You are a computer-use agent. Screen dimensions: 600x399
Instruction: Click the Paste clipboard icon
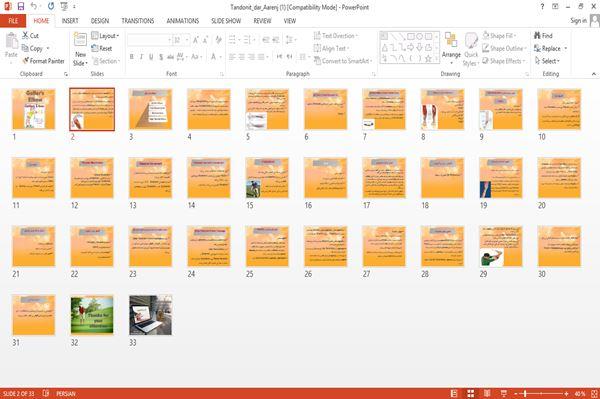coord(11,41)
